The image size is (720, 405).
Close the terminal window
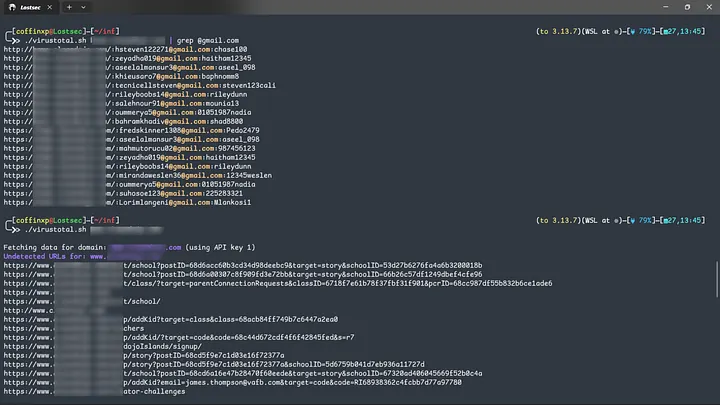[x=709, y=7]
